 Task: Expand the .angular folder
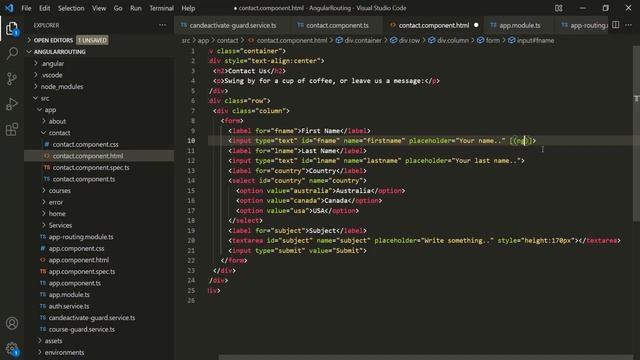[x=53, y=64]
